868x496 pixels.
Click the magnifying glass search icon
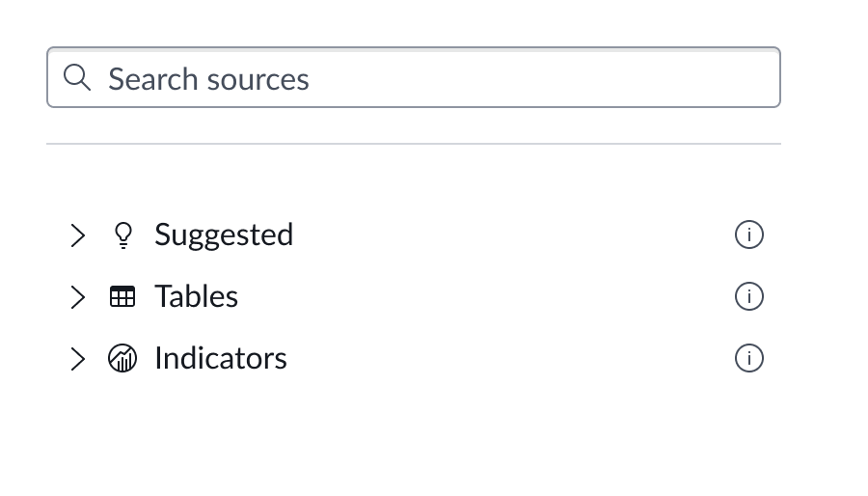pyautogui.click(x=77, y=77)
